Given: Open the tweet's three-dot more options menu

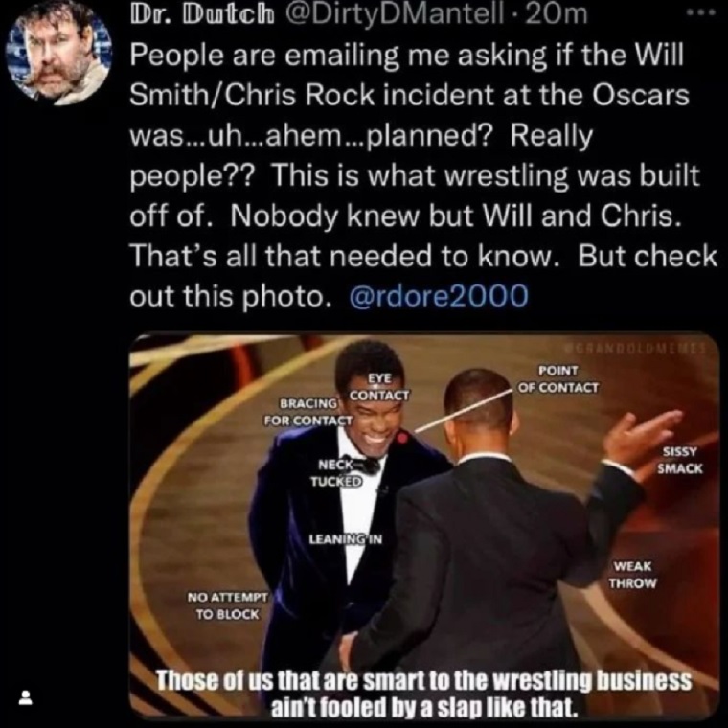Looking at the screenshot, I should 701,13.
